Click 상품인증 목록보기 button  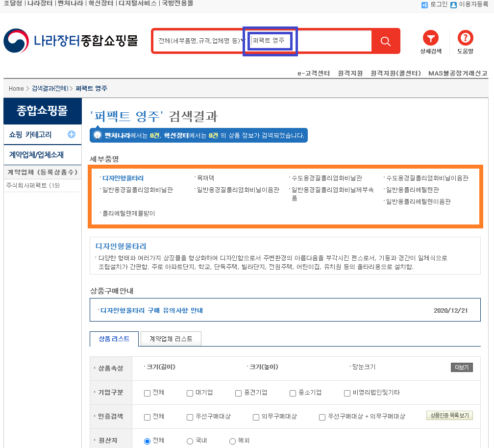click(x=449, y=416)
